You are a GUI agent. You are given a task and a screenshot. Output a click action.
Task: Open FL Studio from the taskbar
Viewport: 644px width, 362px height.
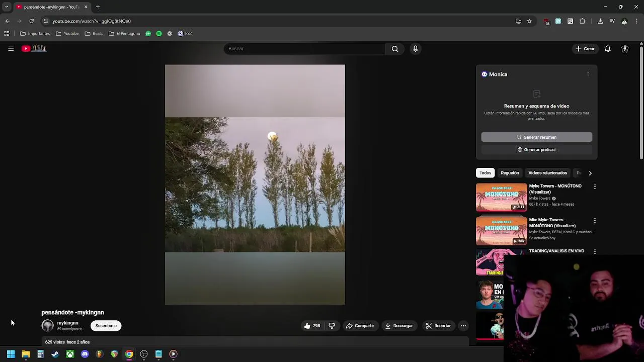[x=100, y=354]
